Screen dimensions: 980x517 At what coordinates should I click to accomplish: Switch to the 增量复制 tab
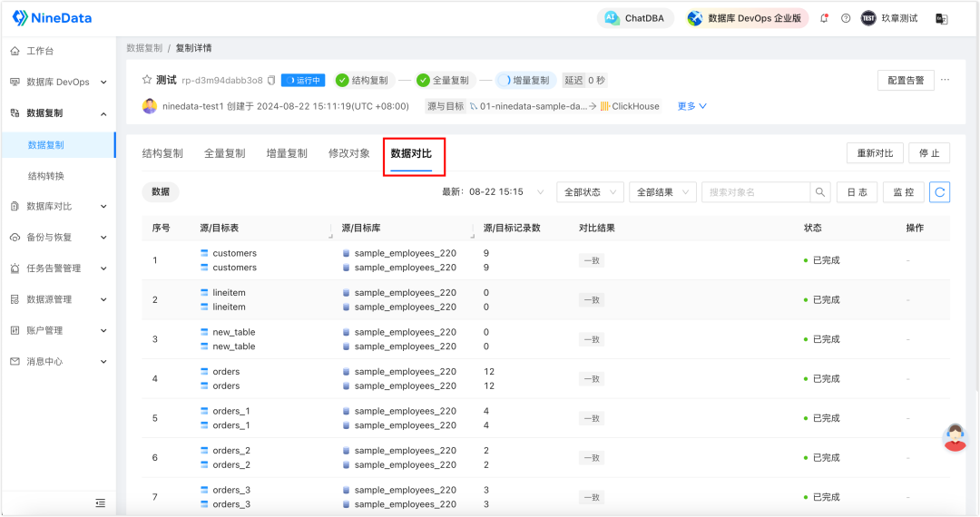pyautogui.click(x=286, y=153)
